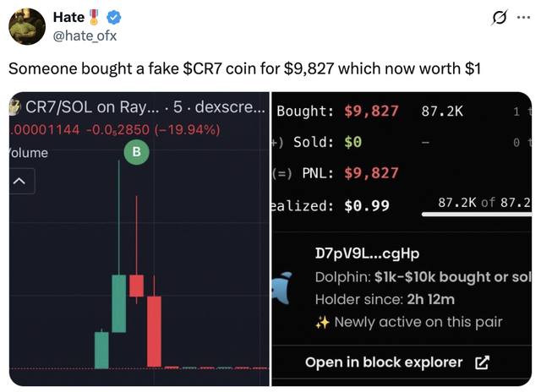Click the green B buy marker
Image resolution: width=541 pixels, height=392 pixels.
click(x=135, y=152)
